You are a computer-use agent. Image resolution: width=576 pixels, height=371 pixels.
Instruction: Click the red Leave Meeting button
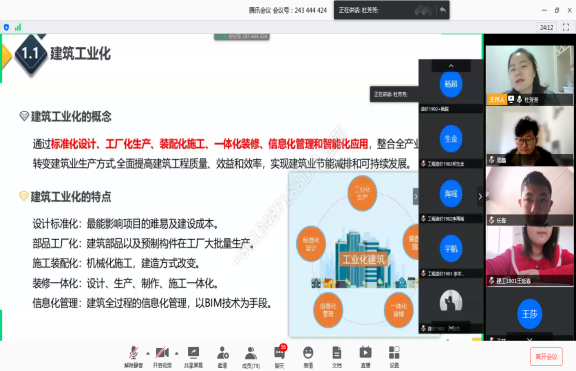coord(546,357)
